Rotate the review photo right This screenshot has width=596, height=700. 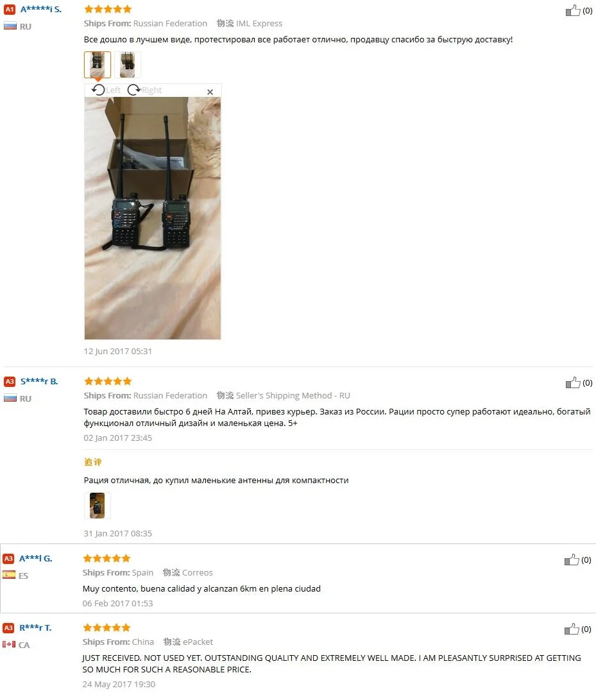click(144, 90)
